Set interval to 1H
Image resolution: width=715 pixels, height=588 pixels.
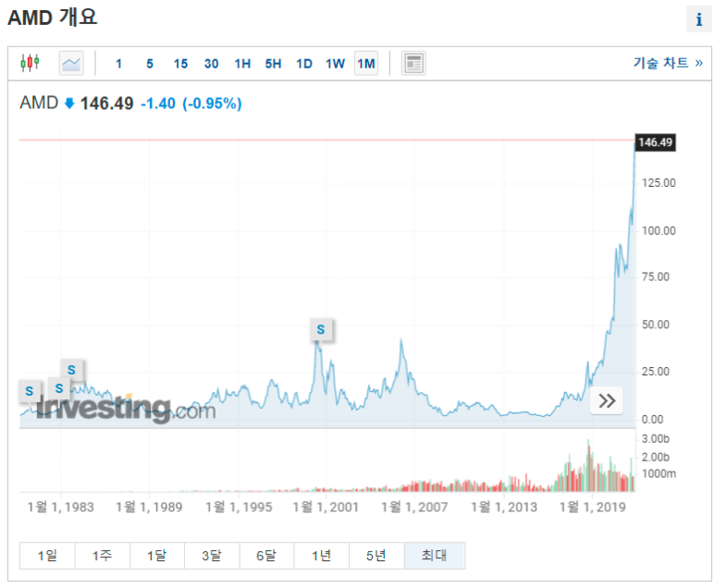(x=242, y=64)
